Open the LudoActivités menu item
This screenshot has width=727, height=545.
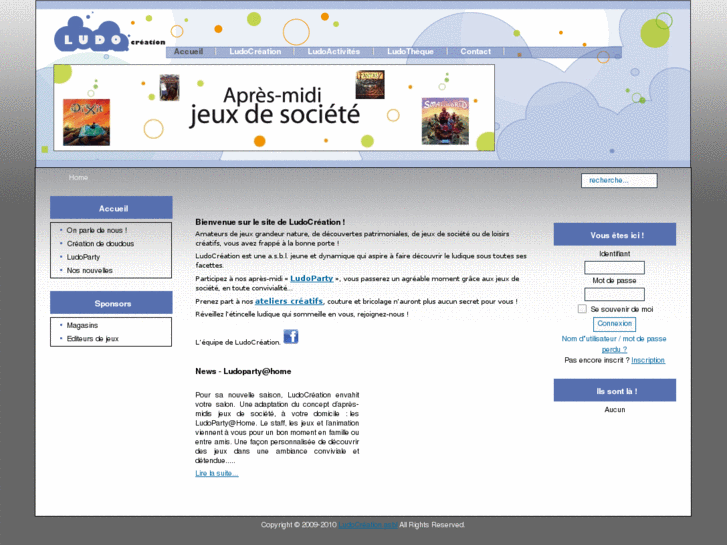(333, 51)
